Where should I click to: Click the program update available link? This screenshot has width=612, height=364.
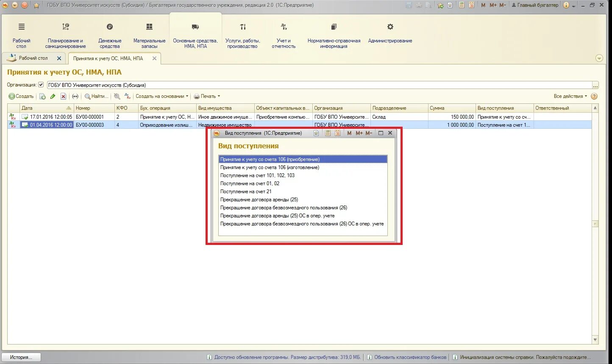coord(288,357)
